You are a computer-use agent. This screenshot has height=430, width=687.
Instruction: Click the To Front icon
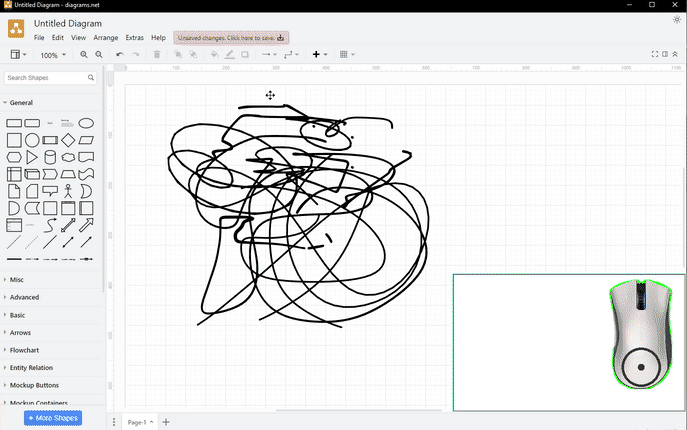pyautogui.click(x=178, y=54)
